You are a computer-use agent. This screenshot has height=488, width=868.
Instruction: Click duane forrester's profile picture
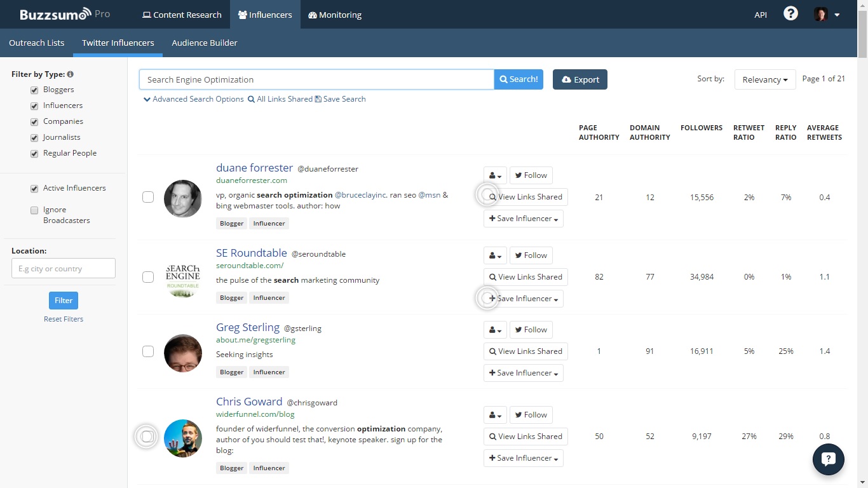point(183,198)
